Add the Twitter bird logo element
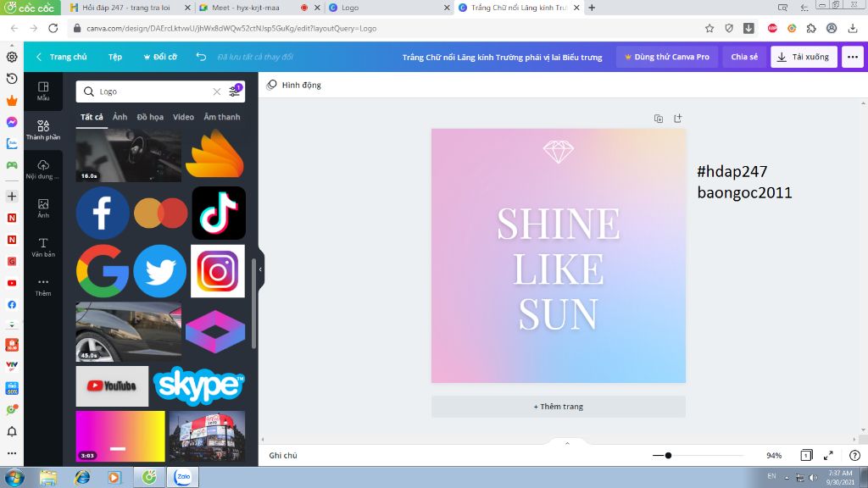 (160, 271)
